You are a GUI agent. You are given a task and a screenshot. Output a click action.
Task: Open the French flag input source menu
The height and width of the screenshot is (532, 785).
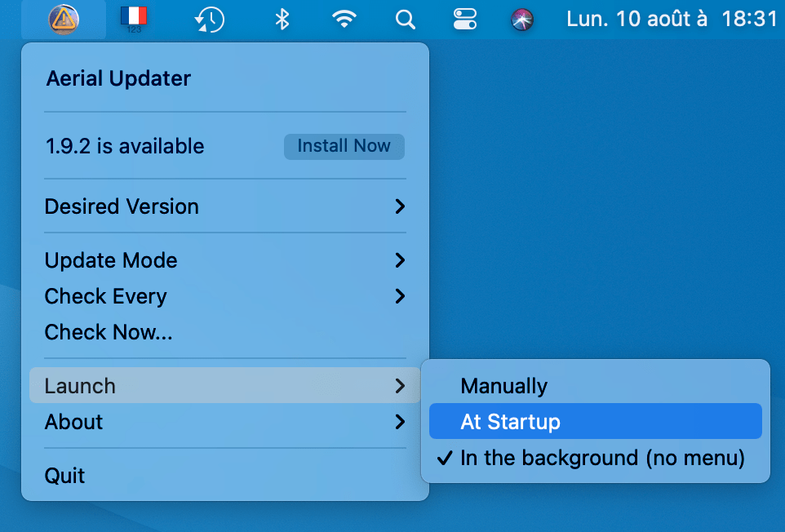(134, 19)
